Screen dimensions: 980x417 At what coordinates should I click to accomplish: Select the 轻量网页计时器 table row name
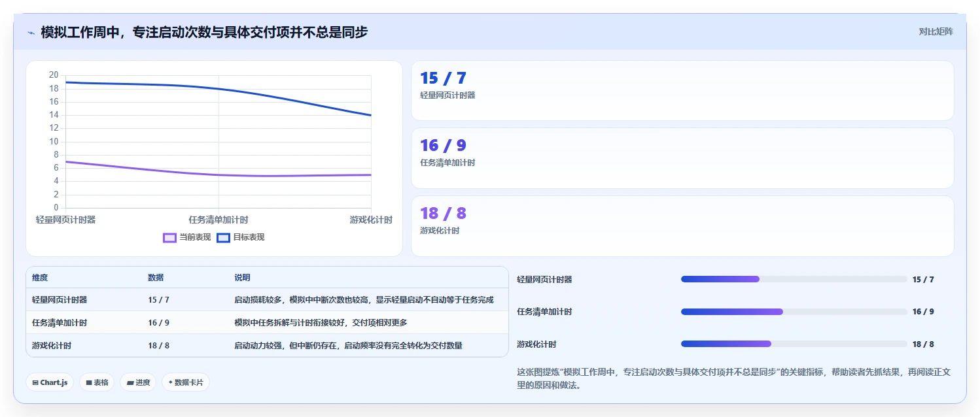[x=60, y=300]
